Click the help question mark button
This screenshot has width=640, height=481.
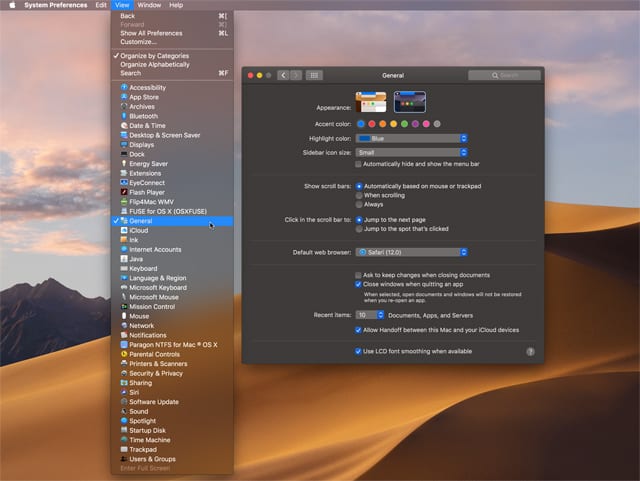(x=529, y=352)
